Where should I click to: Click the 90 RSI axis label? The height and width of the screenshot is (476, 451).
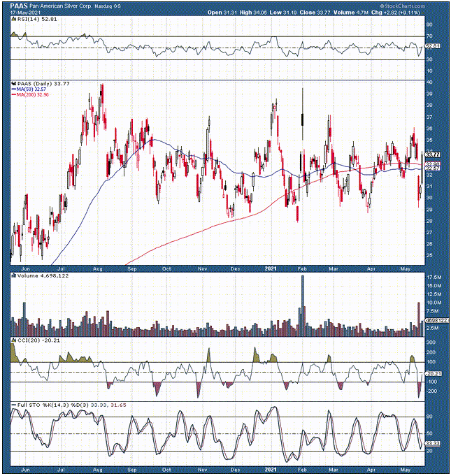[429, 25]
